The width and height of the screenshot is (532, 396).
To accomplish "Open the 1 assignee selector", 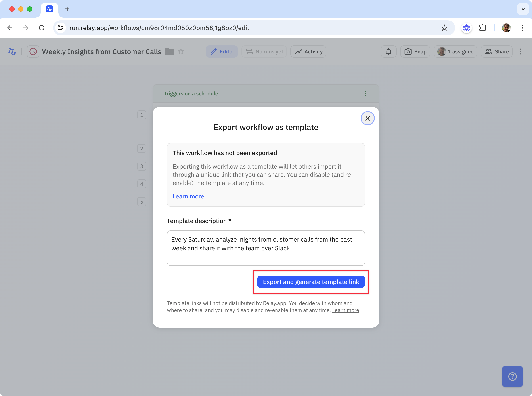I will (x=455, y=51).
